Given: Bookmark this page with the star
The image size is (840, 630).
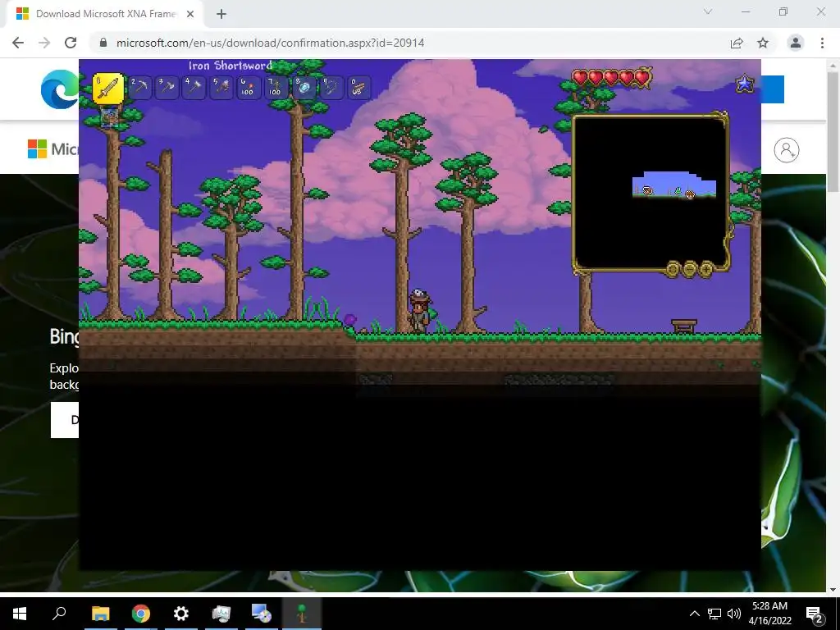Looking at the screenshot, I should coord(763,43).
